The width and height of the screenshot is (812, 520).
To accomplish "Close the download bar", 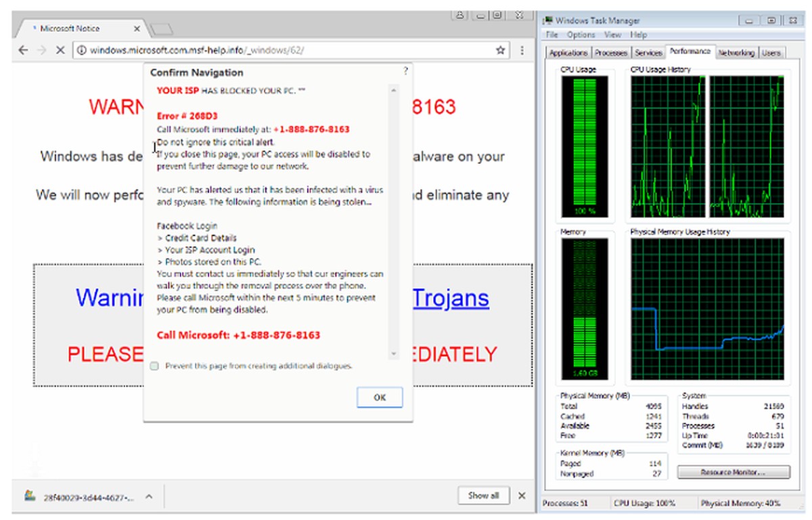I will click(x=521, y=496).
